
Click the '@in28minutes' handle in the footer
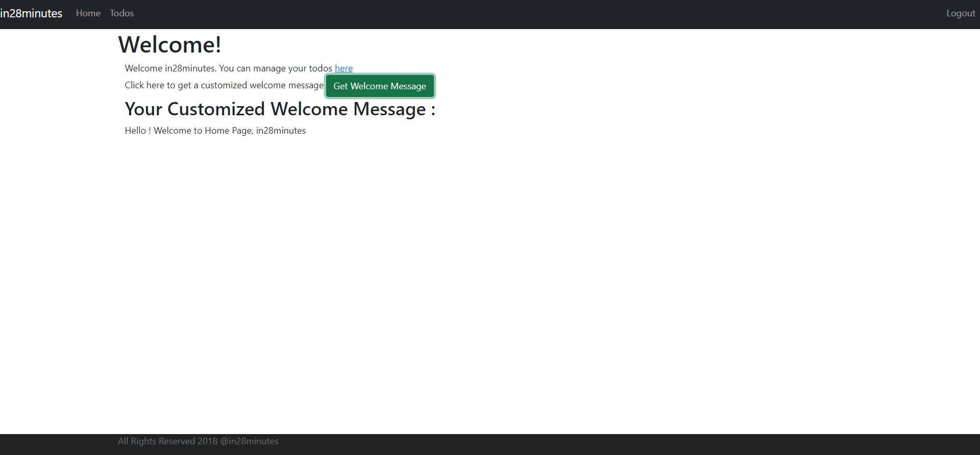(249, 441)
